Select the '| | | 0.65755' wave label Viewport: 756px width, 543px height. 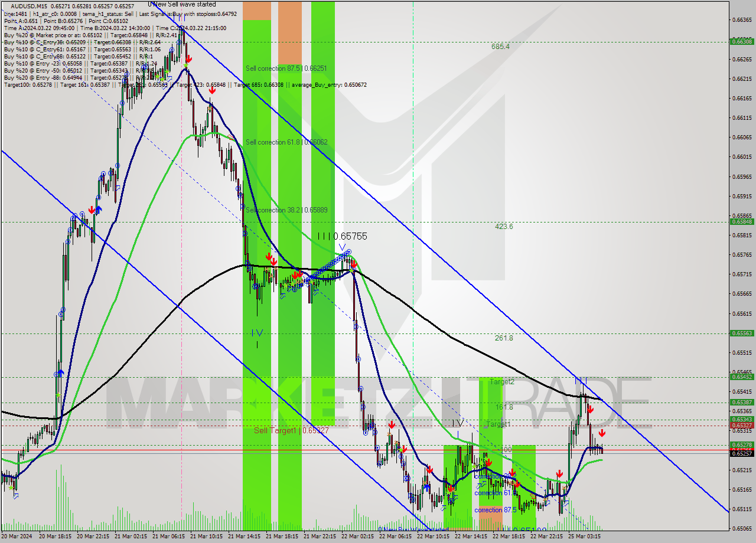pyautogui.click(x=342, y=236)
